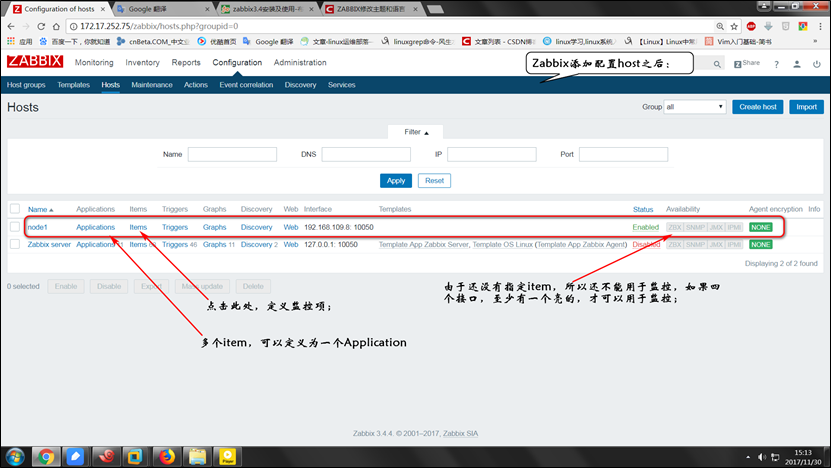Switch to Templates submenu
The width and height of the screenshot is (831, 468).
click(73, 85)
